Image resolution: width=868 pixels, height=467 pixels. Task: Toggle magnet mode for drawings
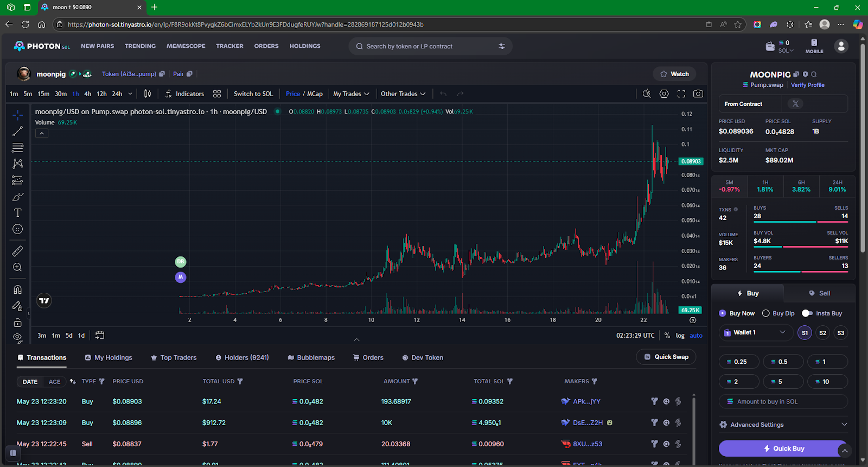tap(17, 289)
